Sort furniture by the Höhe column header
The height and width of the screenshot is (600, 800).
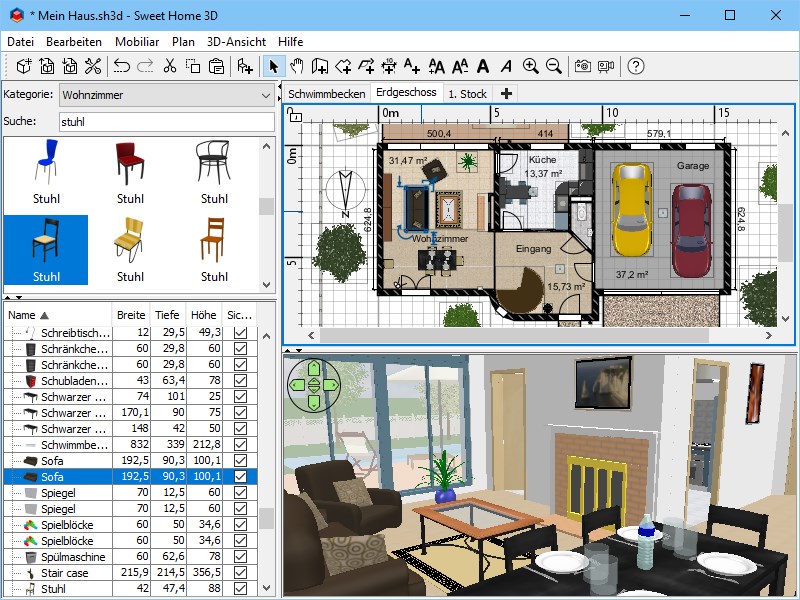[204, 315]
